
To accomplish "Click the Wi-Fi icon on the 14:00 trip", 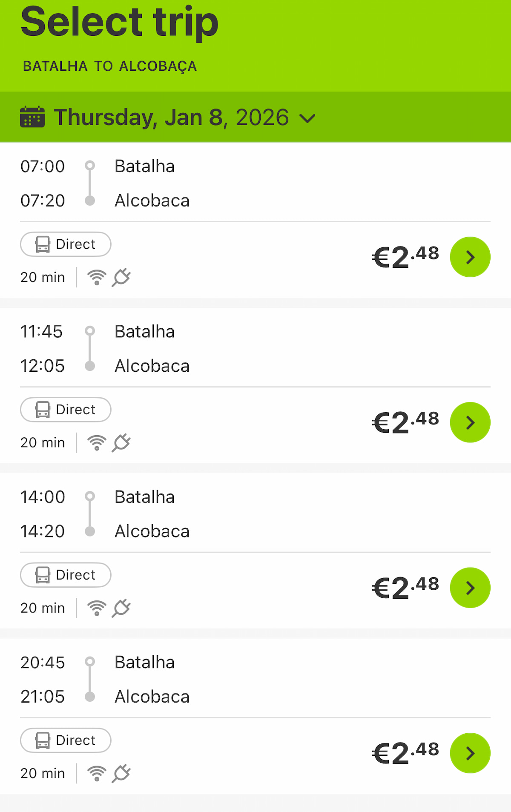I will [x=97, y=608].
